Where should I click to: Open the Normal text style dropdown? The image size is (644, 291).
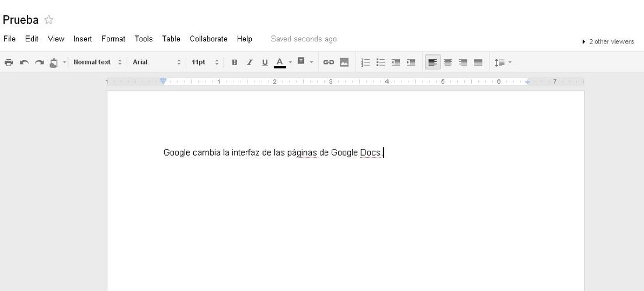tap(98, 62)
